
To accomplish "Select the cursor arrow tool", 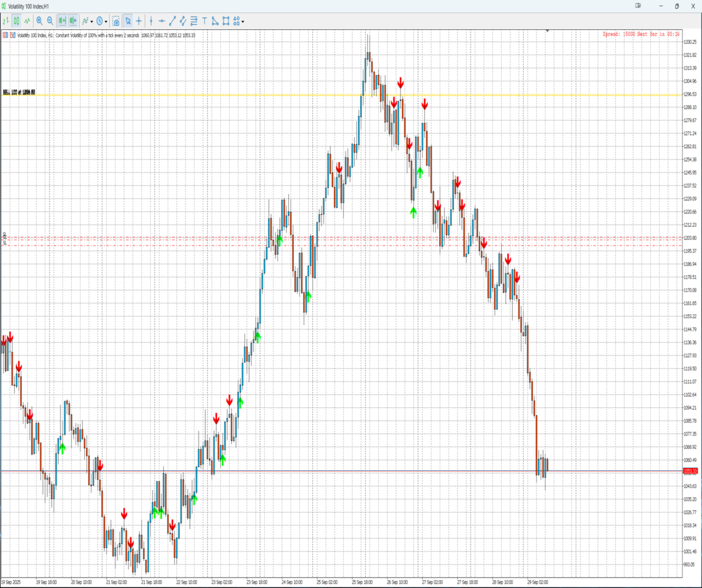I will [x=128, y=21].
